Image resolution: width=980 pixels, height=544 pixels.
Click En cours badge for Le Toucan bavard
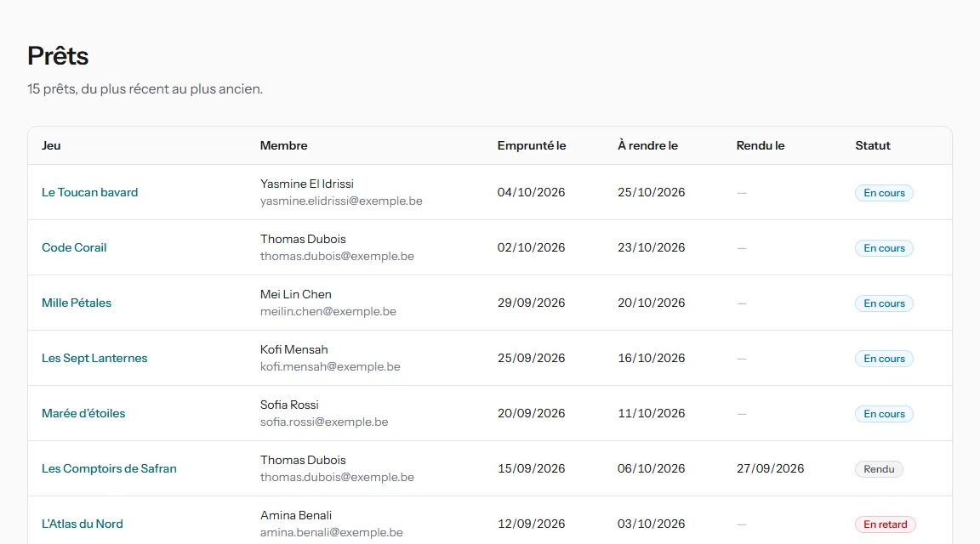(x=884, y=193)
